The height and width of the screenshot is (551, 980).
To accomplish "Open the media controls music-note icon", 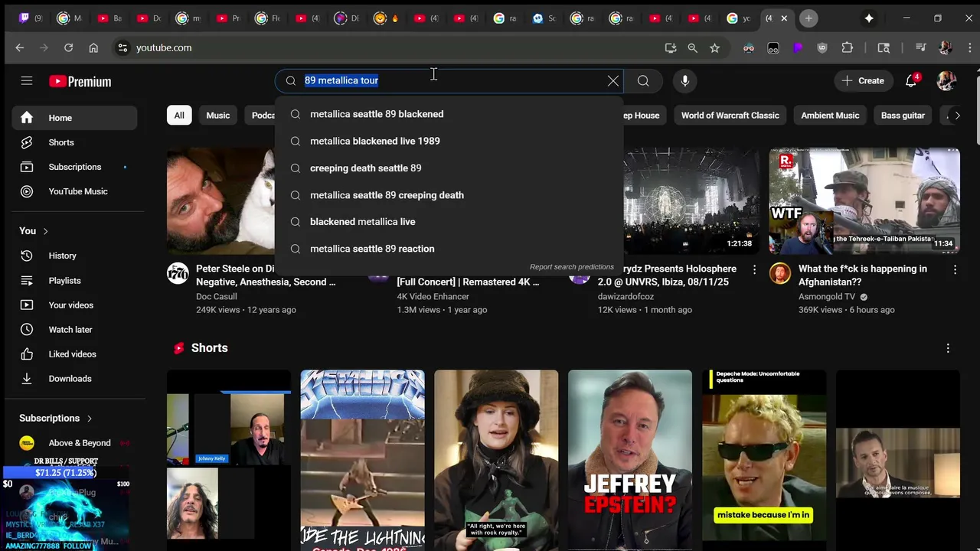I will 921,47.
